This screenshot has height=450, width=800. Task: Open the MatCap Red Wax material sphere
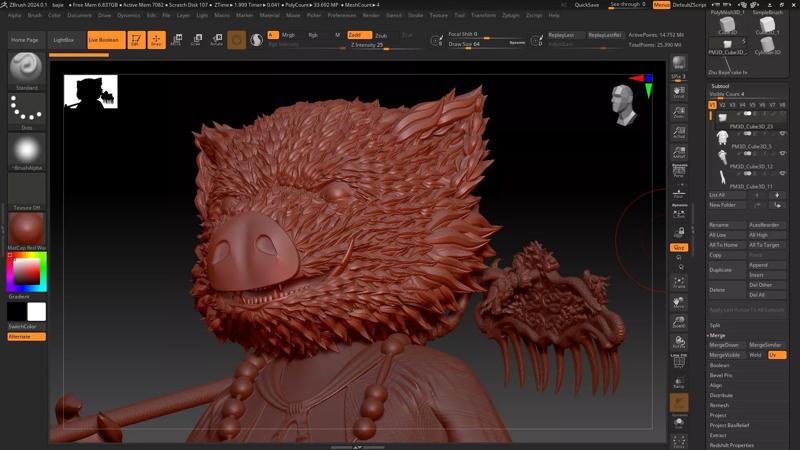(27, 229)
